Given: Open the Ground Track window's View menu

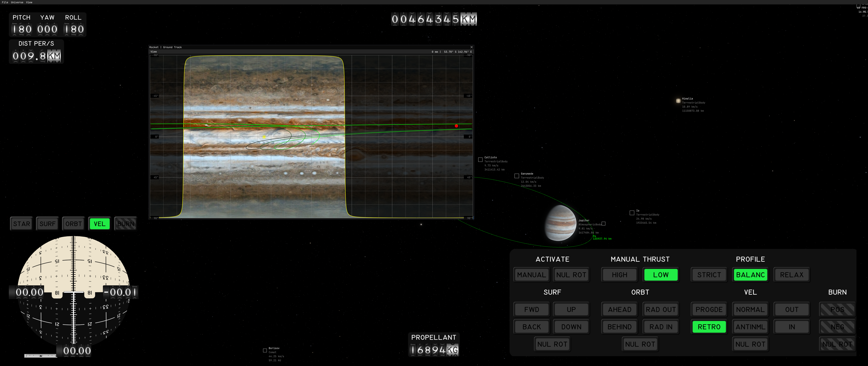Looking at the screenshot, I should click(x=154, y=52).
